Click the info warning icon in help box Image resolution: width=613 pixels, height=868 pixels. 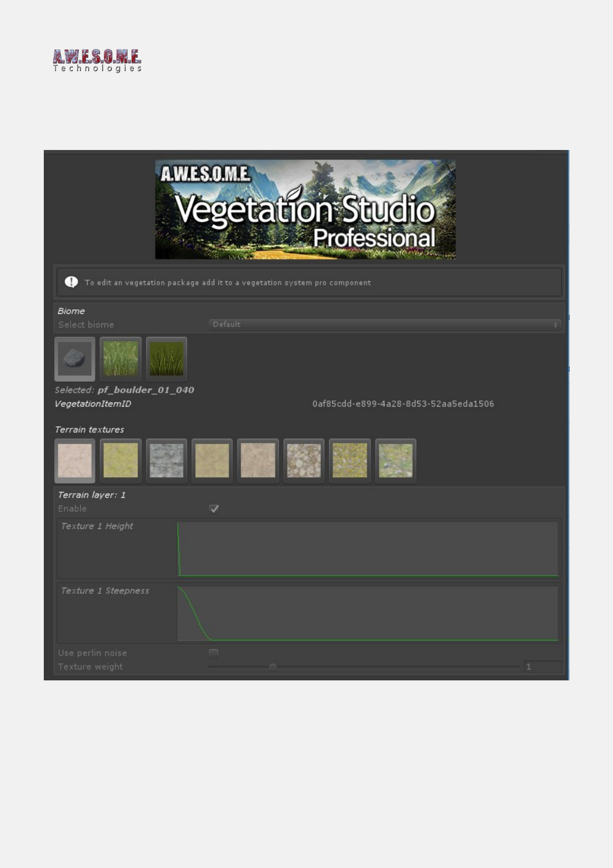point(71,282)
